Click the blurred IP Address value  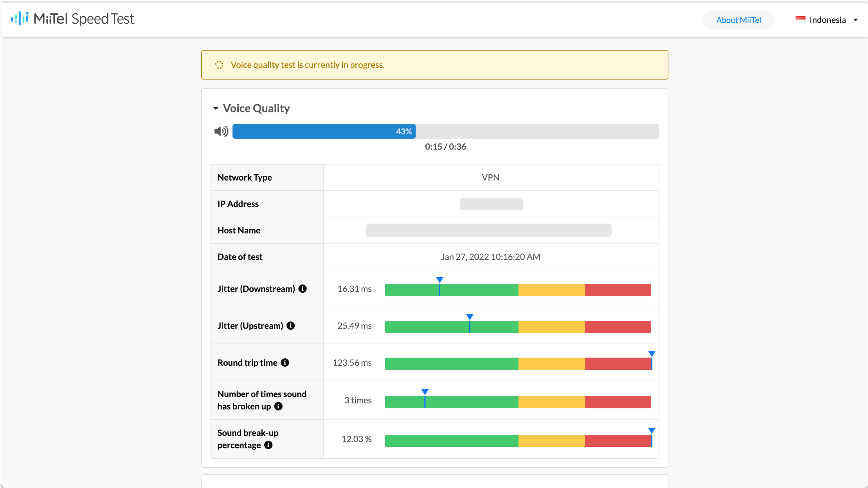tap(491, 204)
